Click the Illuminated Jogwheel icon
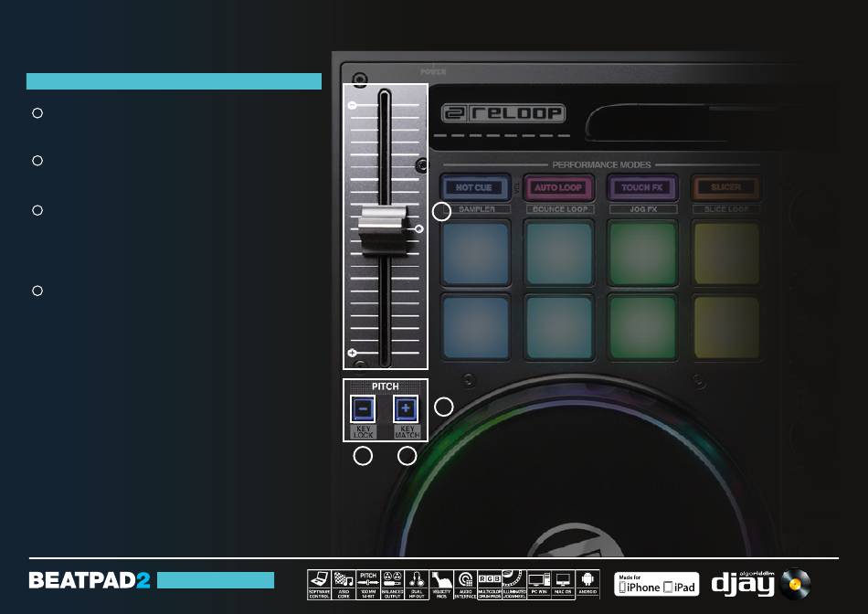The image size is (868, 614). point(514,585)
